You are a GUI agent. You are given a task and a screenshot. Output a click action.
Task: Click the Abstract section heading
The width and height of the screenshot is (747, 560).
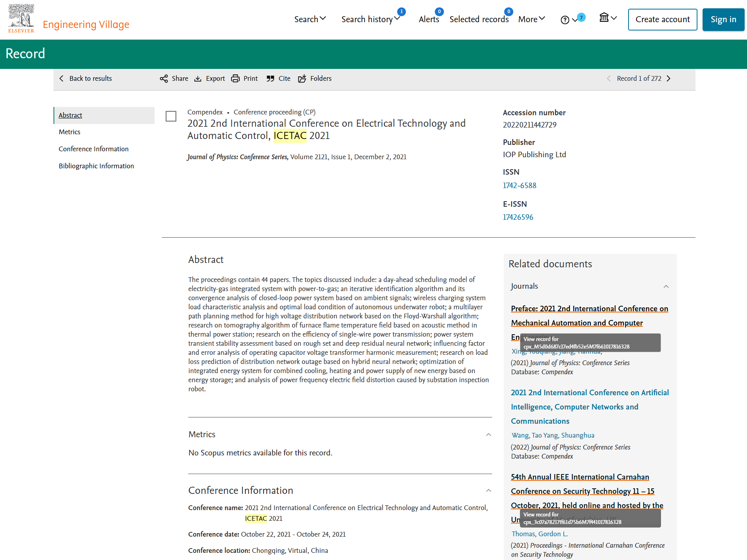206,260
